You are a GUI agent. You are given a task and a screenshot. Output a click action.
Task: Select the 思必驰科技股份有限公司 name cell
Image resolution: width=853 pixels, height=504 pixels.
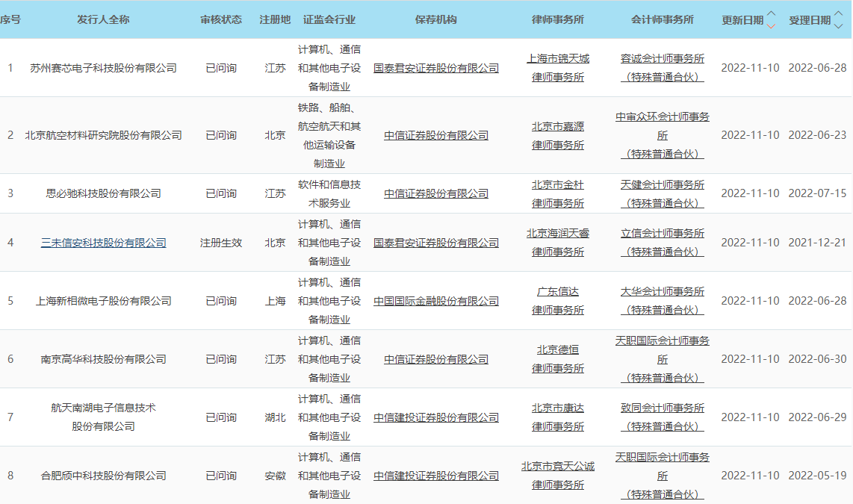(103, 193)
